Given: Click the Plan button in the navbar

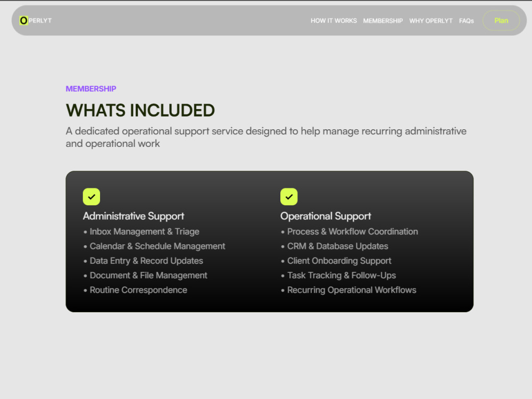Looking at the screenshot, I should click(501, 20).
